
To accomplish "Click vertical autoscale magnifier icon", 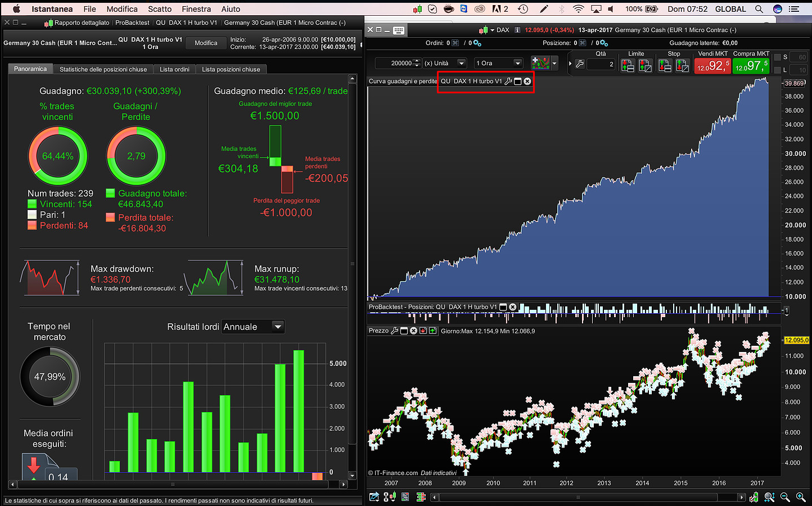I will click(x=769, y=497).
